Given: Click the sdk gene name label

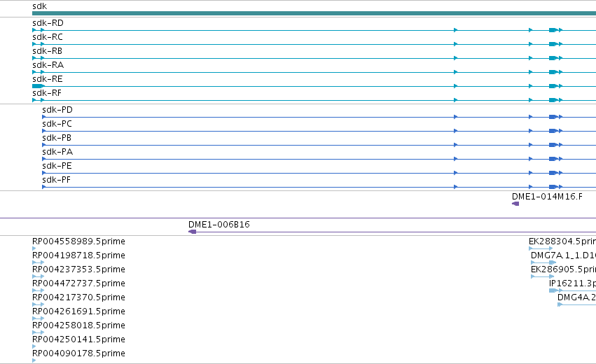Looking at the screenshot, I should pos(39,6).
